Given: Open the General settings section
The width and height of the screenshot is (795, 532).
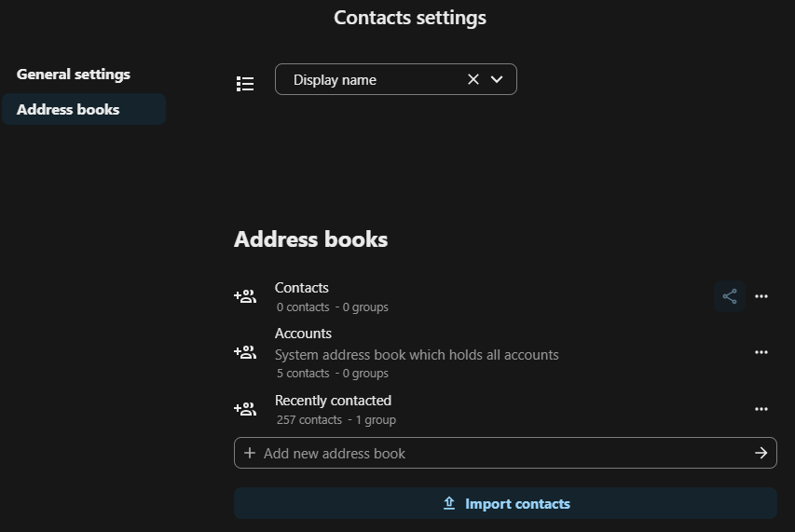Looking at the screenshot, I should point(74,75).
